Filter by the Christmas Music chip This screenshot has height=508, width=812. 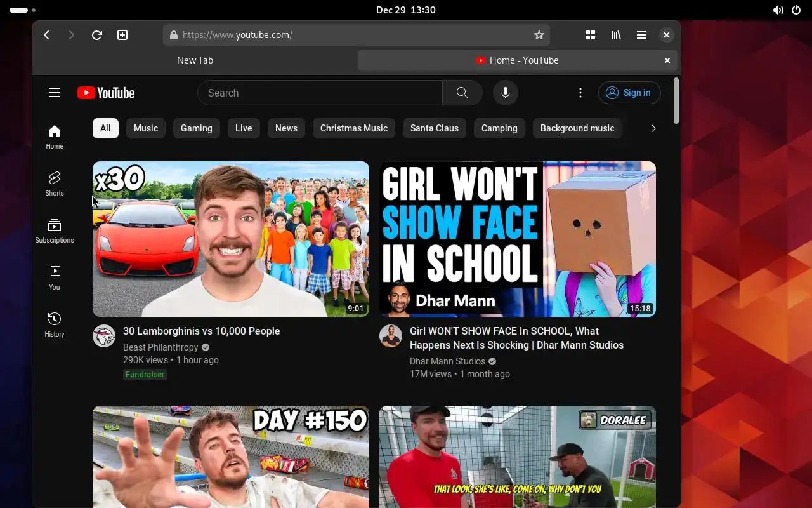pos(354,128)
